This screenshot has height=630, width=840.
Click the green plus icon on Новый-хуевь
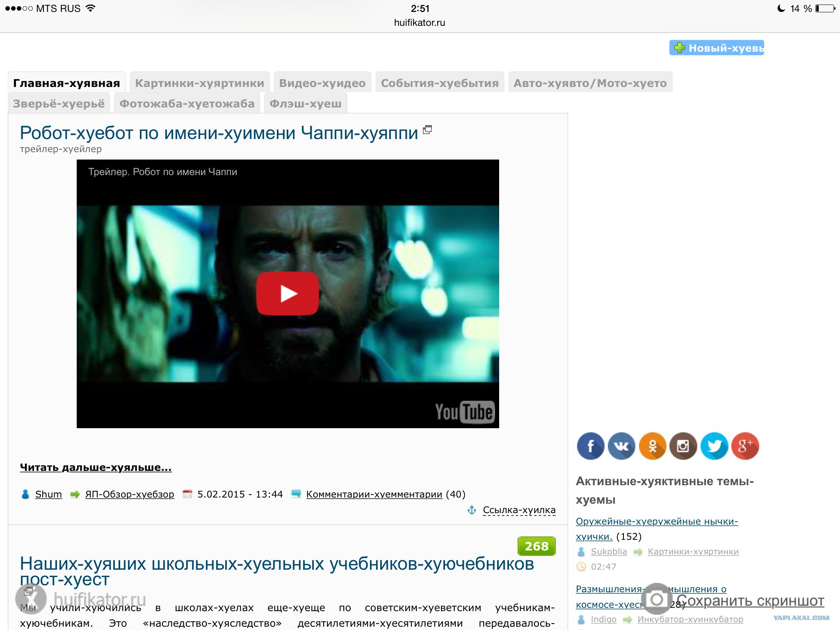point(680,48)
